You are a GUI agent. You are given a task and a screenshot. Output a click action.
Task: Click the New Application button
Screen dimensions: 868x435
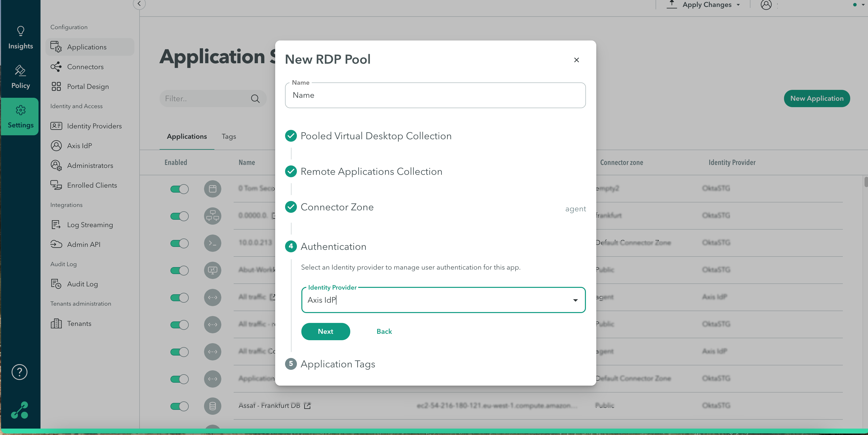click(x=817, y=98)
